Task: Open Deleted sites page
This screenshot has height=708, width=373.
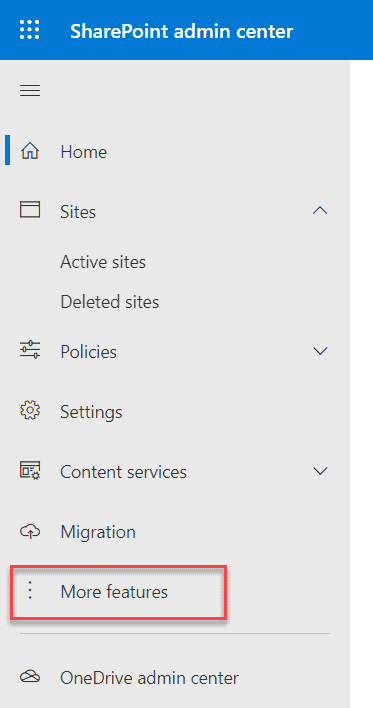Action: (110, 302)
